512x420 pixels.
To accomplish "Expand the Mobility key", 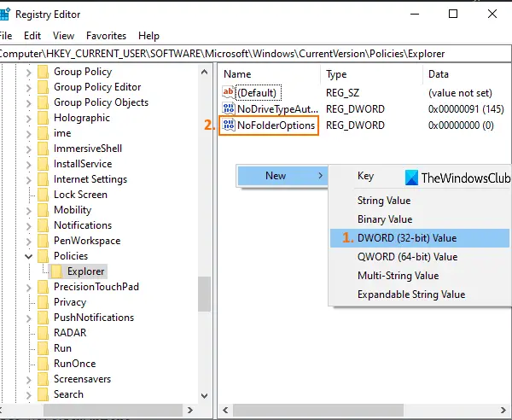I will tap(29, 210).
